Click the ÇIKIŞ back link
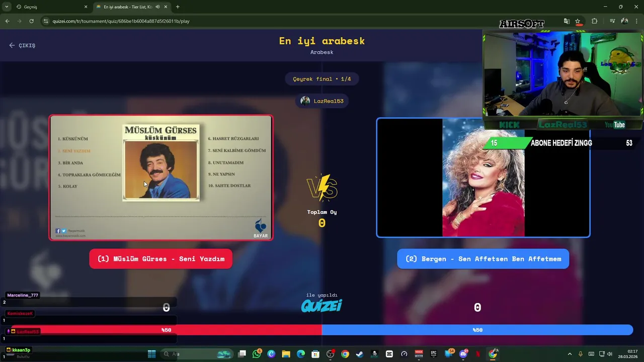The height and width of the screenshot is (362, 644). (x=22, y=45)
